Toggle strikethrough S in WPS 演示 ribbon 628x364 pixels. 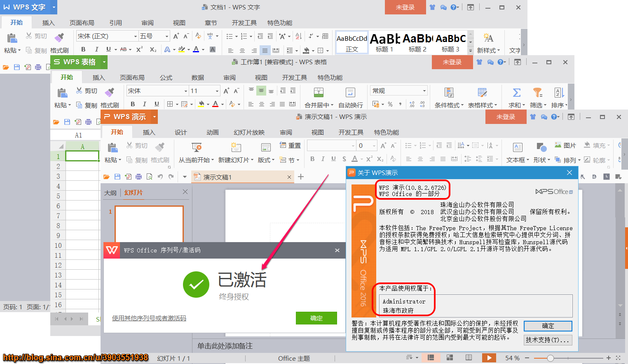coord(344,159)
